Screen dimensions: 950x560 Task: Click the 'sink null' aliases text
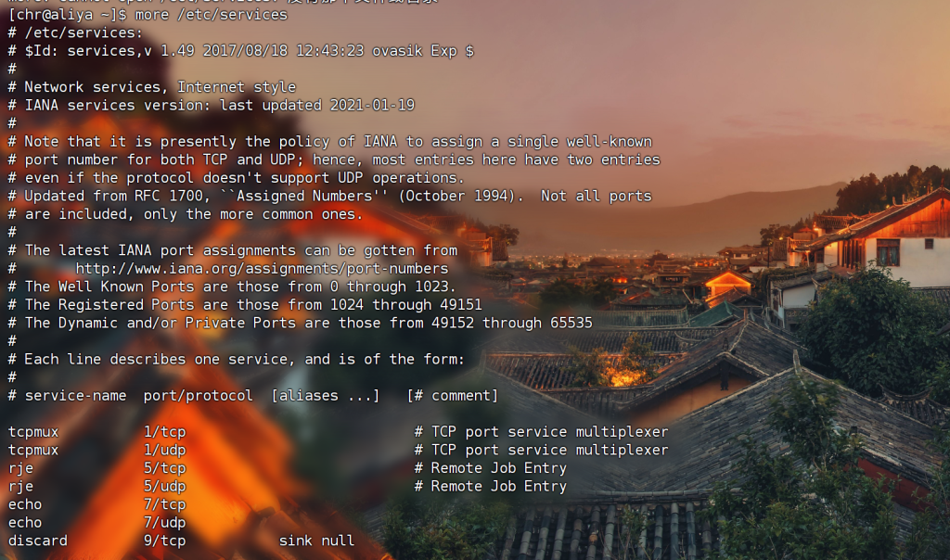point(317,541)
